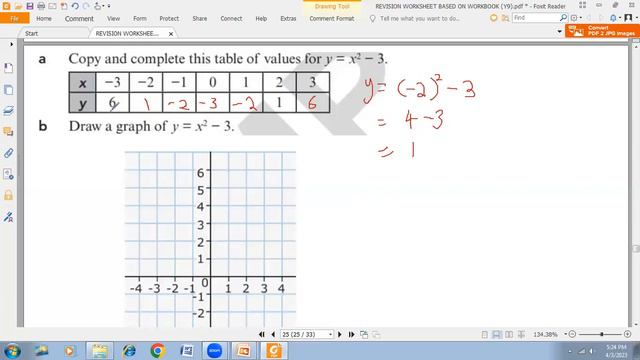Click the volume speaker icon in system tray

click(591, 351)
